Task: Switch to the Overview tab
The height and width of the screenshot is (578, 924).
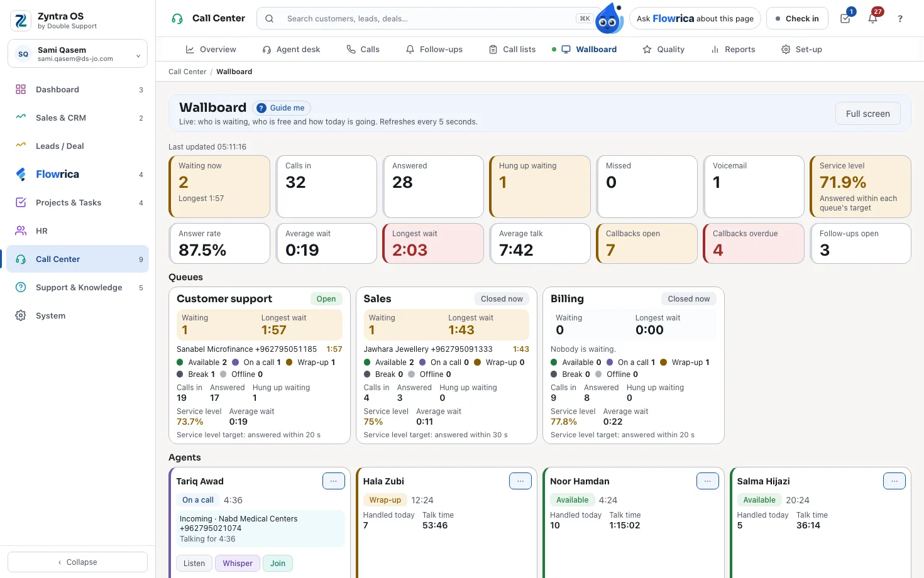Action: pyautogui.click(x=211, y=49)
